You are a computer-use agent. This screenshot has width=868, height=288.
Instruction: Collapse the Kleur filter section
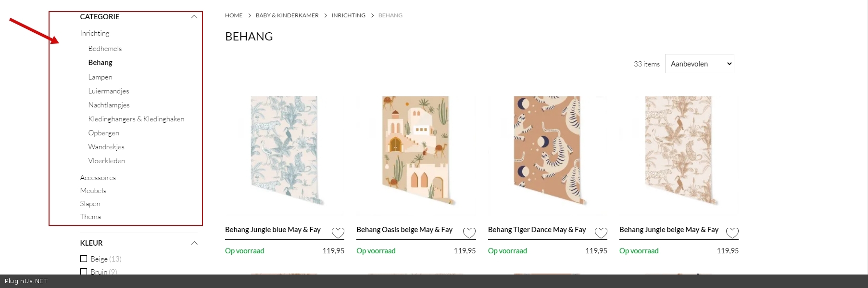[x=194, y=243]
